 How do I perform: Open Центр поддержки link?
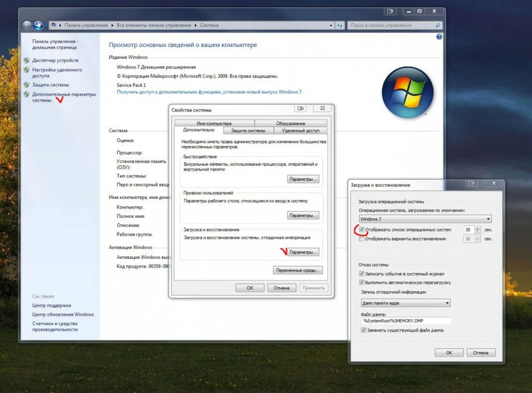pyautogui.click(x=51, y=305)
